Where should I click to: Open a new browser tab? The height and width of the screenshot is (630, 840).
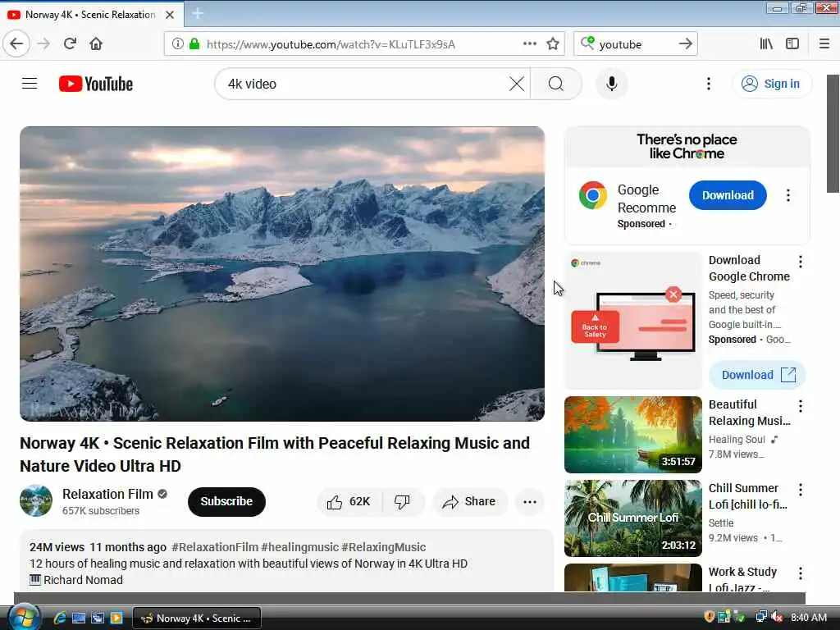pos(197,14)
